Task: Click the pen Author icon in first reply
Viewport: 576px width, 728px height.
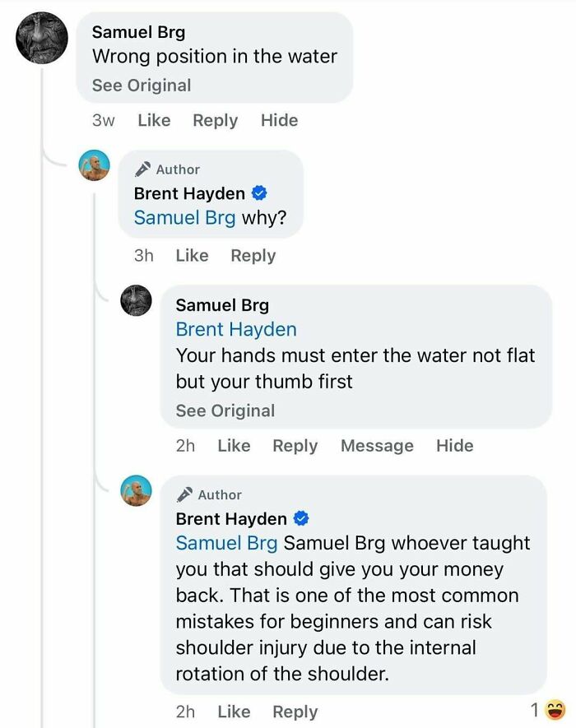Action: click(142, 169)
